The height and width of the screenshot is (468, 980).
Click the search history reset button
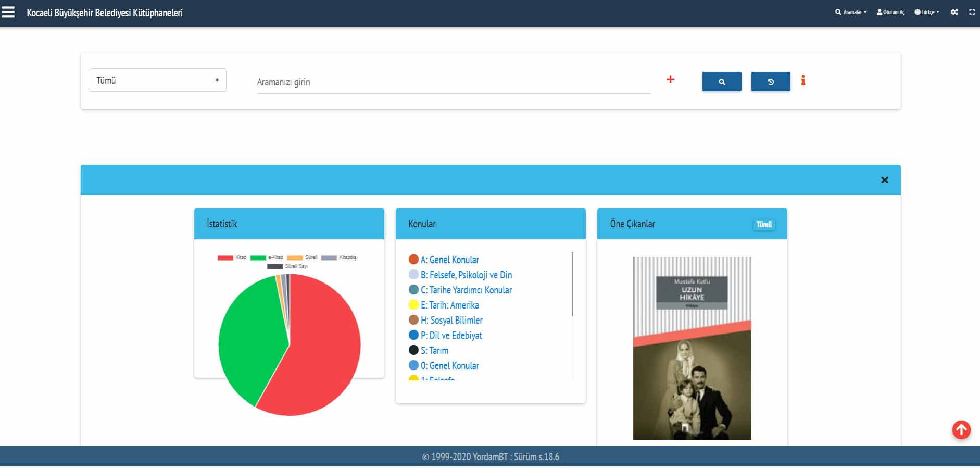770,82
